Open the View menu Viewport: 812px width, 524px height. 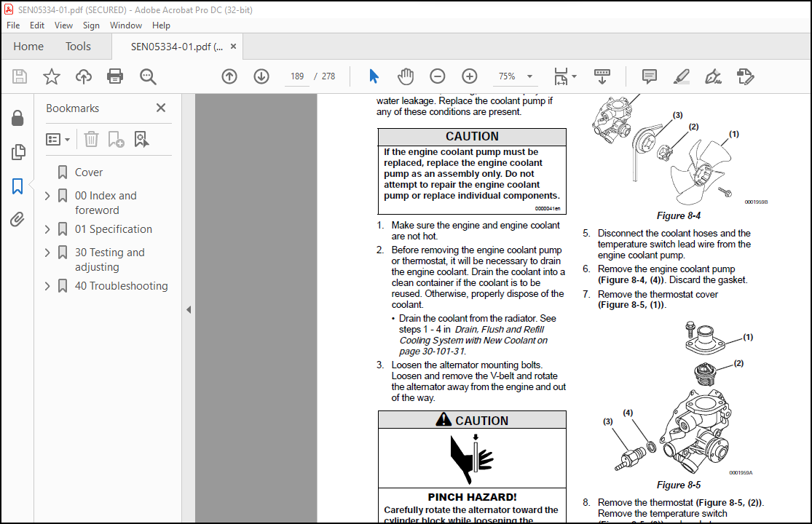point(63,25)
